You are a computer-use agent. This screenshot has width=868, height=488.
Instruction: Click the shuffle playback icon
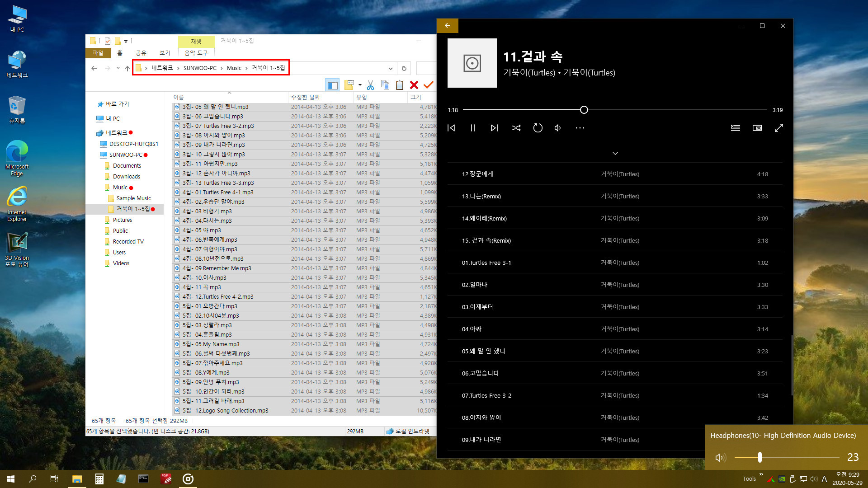tap(516, 127)
